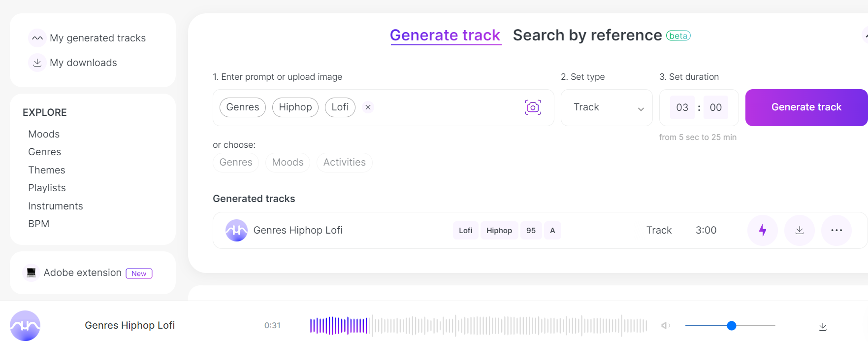The image size is (868, 342).
Task: Select the Lofi prompt tag
Action: coord(340,107)
